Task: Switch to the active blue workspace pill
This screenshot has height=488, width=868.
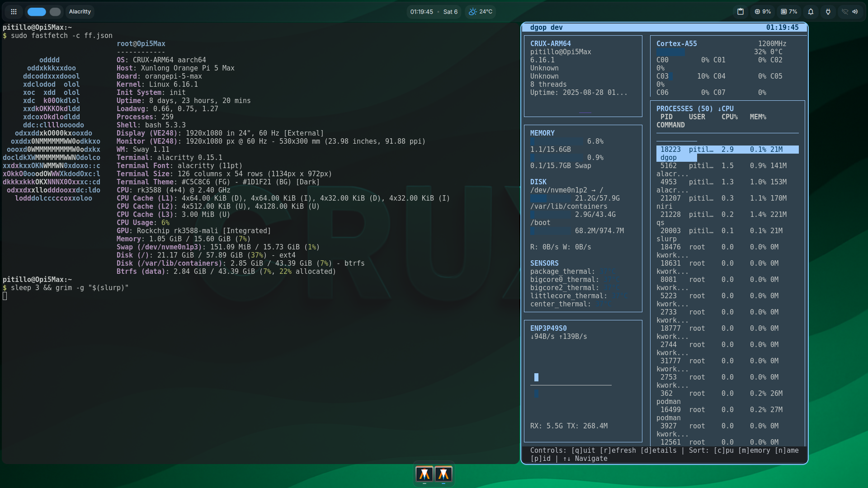Action: click(37, 12)
